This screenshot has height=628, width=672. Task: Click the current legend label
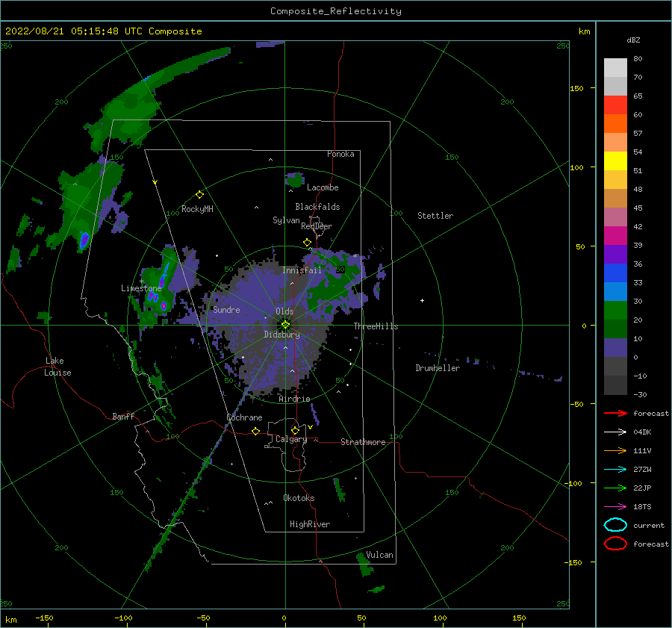click(x=649, y=525)
